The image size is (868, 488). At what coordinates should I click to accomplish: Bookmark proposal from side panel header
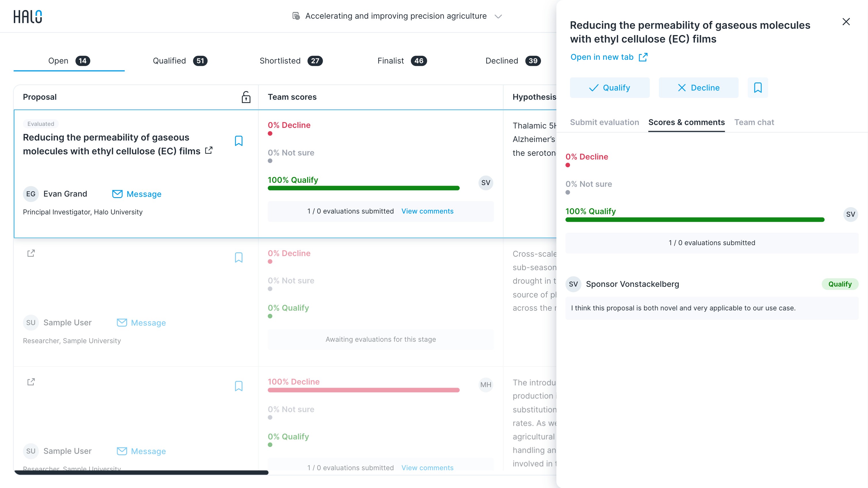(758, 88)
